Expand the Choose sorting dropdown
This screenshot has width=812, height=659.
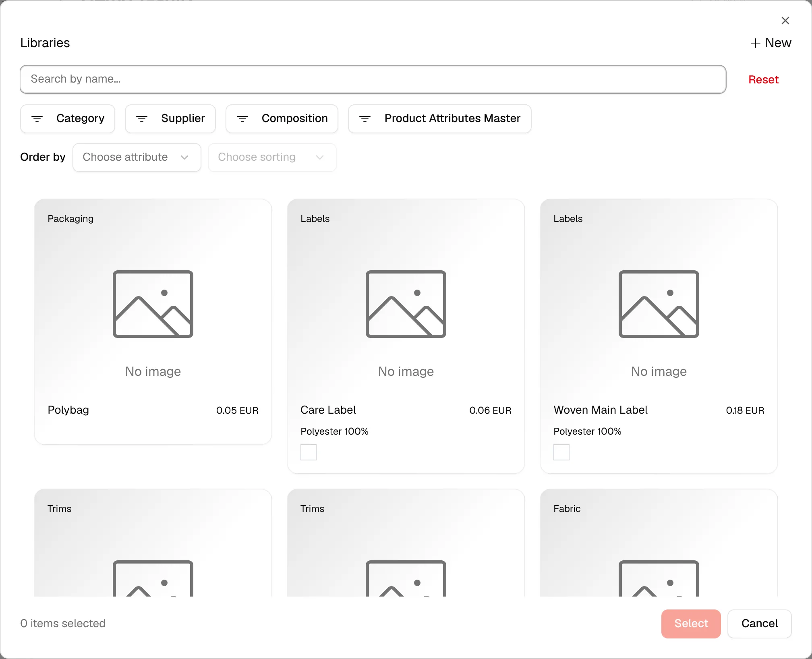point(272,157)
